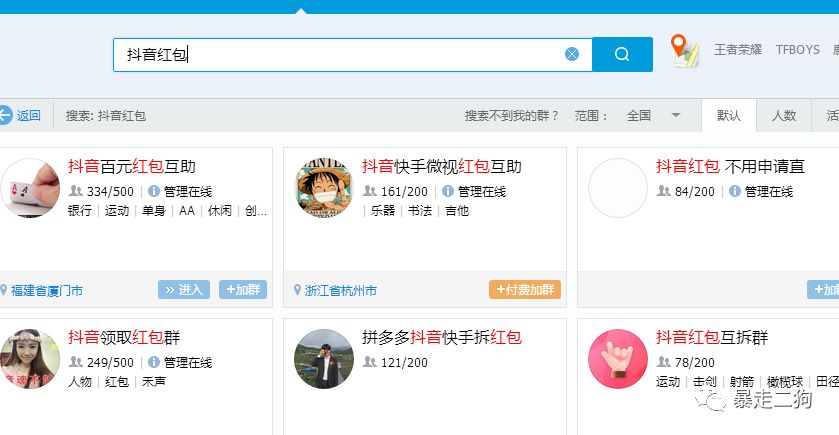839x435 pixels.
Task: Open man-in-suit avatar of 拼多多抖音快手拆红包
Action: coord(324,358)
